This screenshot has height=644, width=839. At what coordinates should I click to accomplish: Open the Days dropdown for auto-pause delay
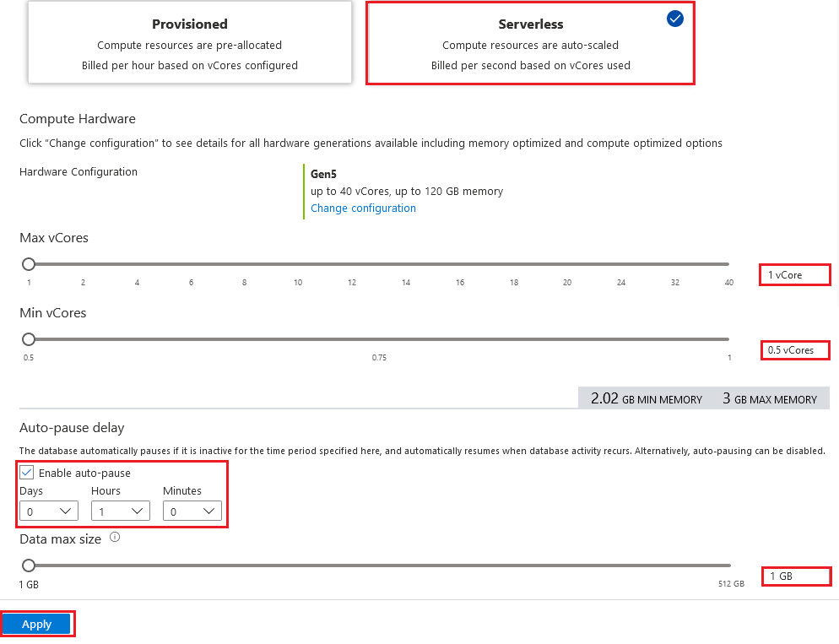(49, 511)
